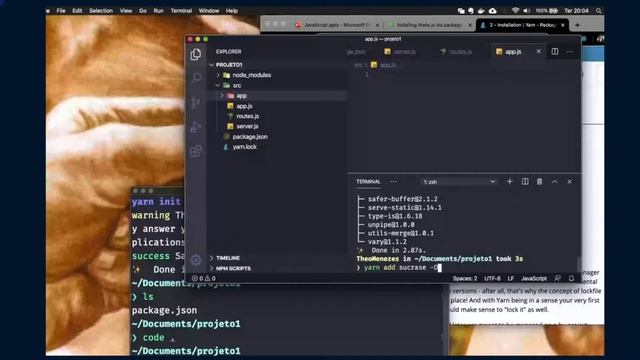640x360 pixels.
Task: Open macOS Spotlight search icon
Action: pos(599,11)
